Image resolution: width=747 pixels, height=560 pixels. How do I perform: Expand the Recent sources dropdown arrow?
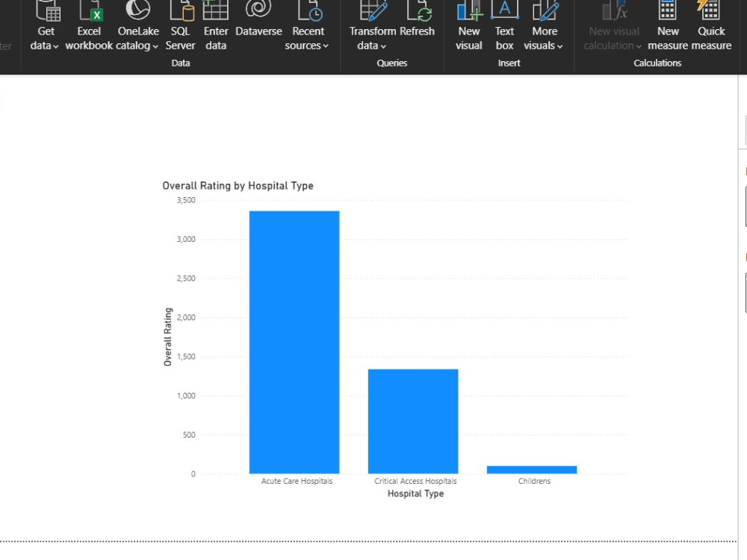[x=326, y=46]
